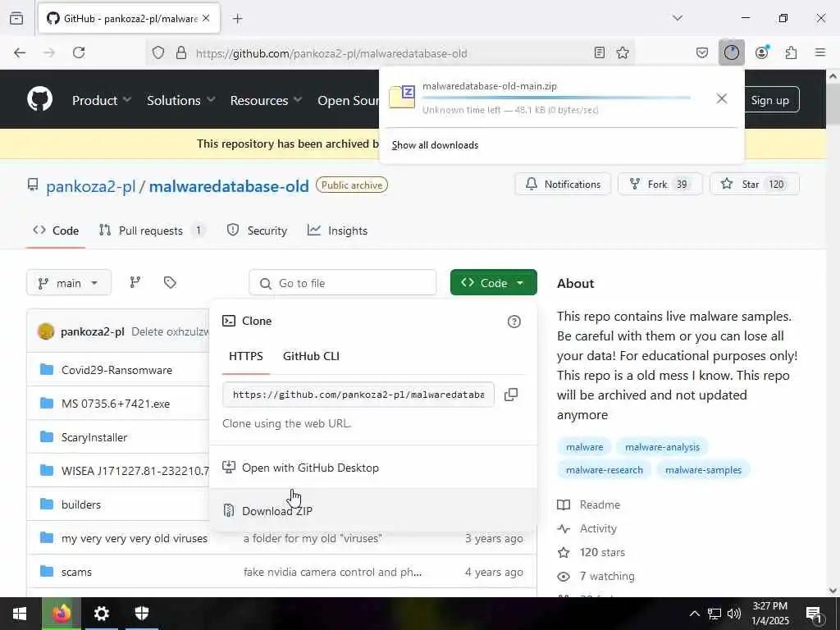Screen dimensions: 840x630
Task: Bookmark this page with the star icon
Action: click(x=622, y=52)
